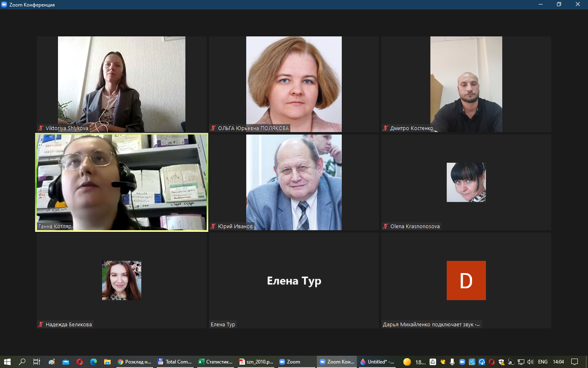Switch the ENG input language indicator

(543, 361)
